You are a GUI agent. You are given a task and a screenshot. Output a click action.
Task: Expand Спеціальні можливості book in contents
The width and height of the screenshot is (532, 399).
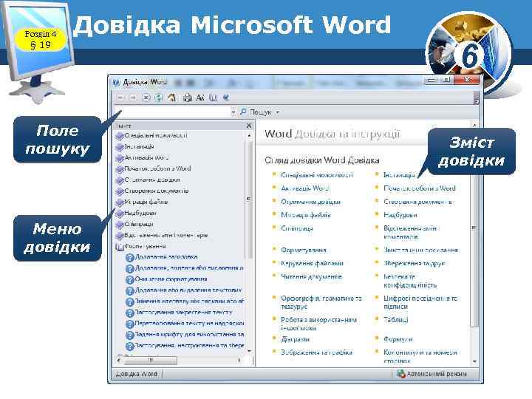(151, 136)
